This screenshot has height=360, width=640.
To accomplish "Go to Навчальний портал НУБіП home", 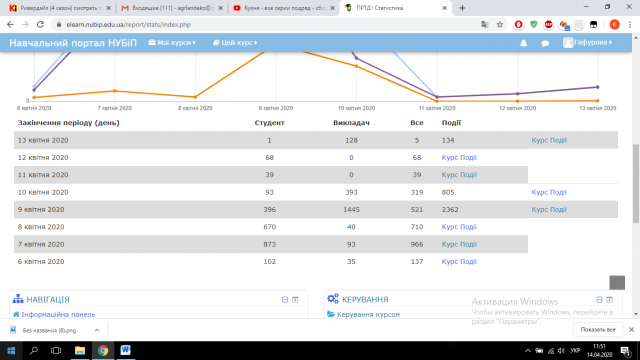I will click(73, 43).
